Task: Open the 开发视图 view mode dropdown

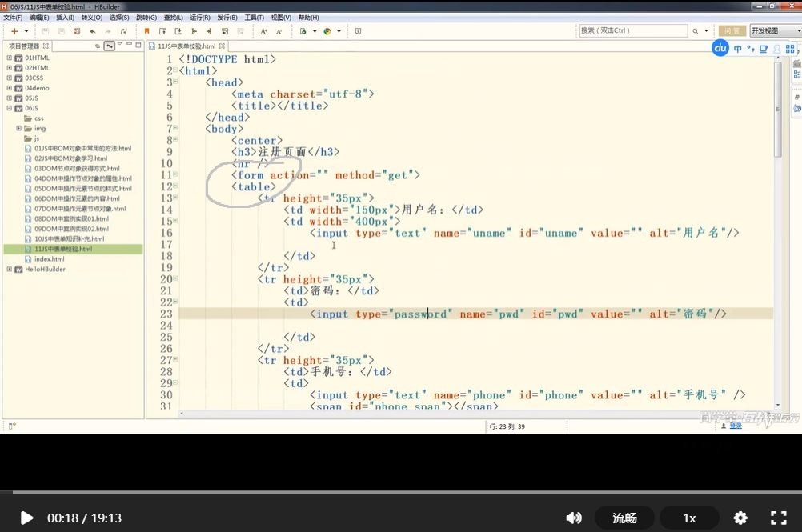Action: (x=776, y=30)
